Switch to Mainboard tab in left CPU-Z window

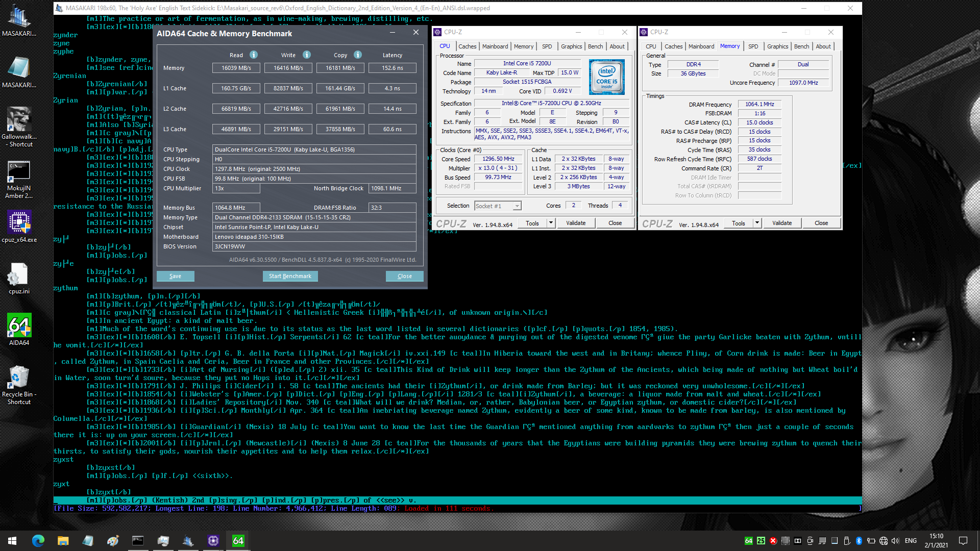pos(495,46)
